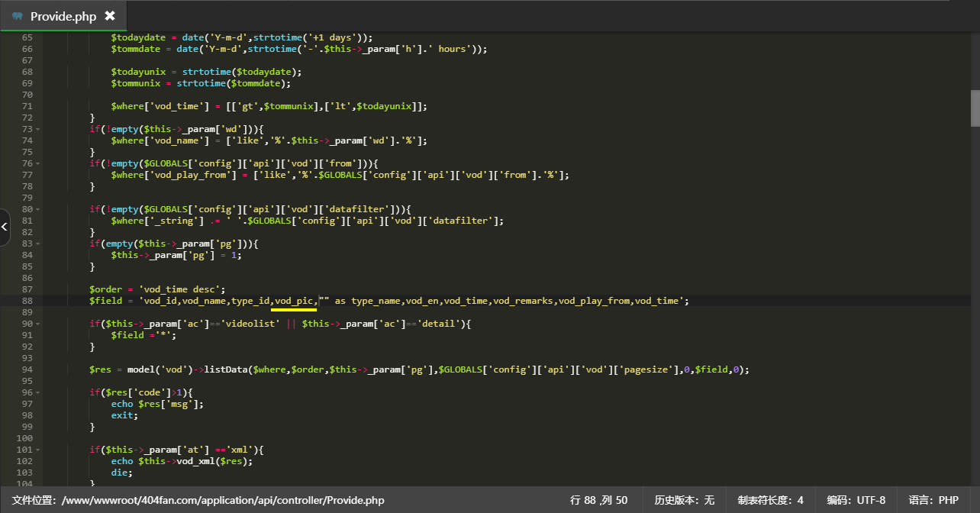The width and height of the screenshot is (980, 513).
Task: Click line number 88 in the gutter
Action: tap(27, 301)
